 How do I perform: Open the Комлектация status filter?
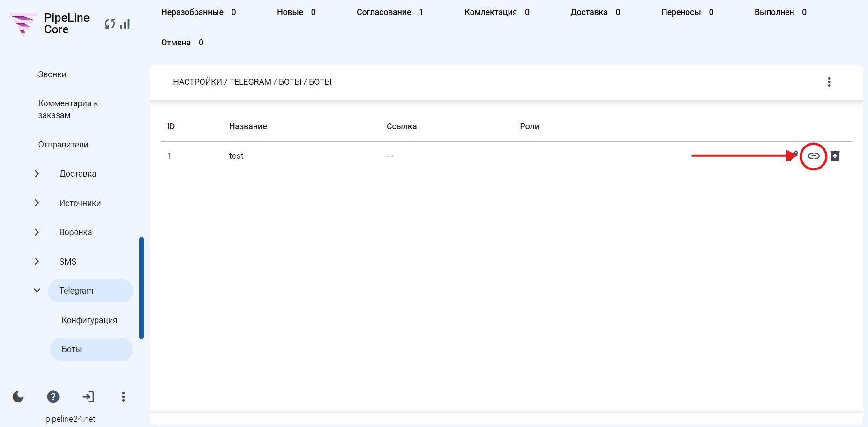pyautogui.click(x=497, y=12)
